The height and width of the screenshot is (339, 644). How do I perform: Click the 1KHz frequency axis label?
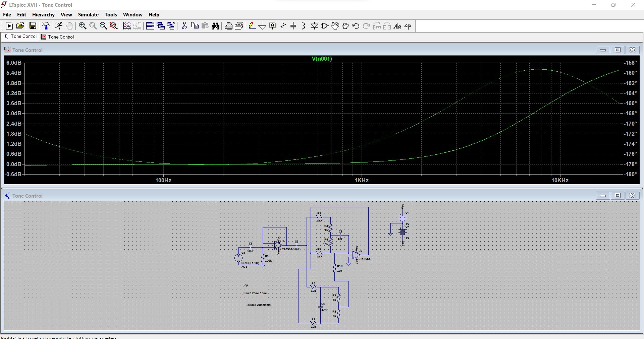coord(362,180)
